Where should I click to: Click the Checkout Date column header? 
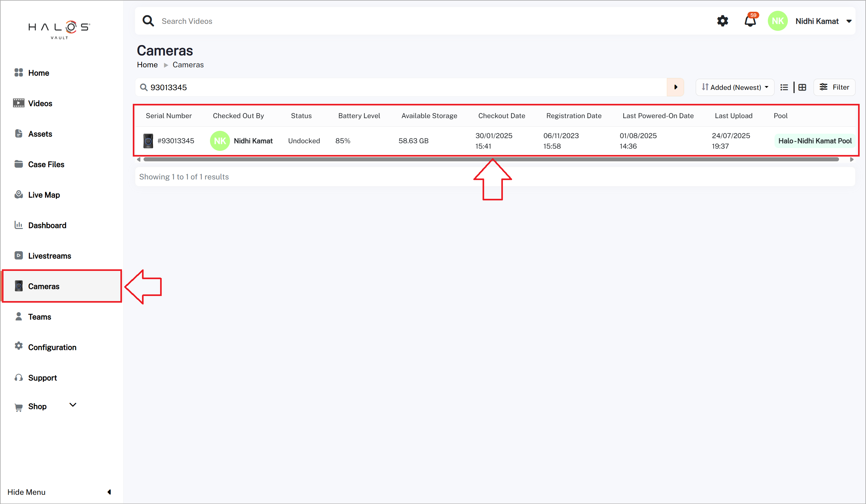coord(501,116)
